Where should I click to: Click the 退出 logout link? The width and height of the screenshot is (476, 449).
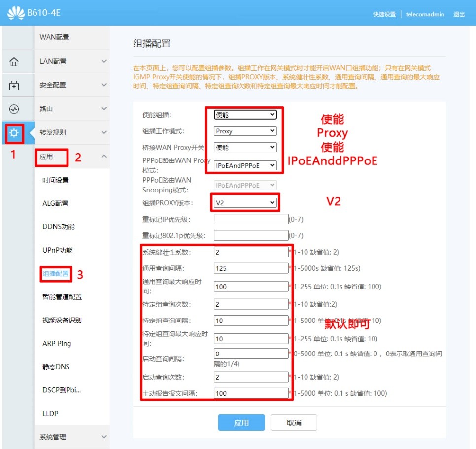pyautogui.click(x=459, y=14)
